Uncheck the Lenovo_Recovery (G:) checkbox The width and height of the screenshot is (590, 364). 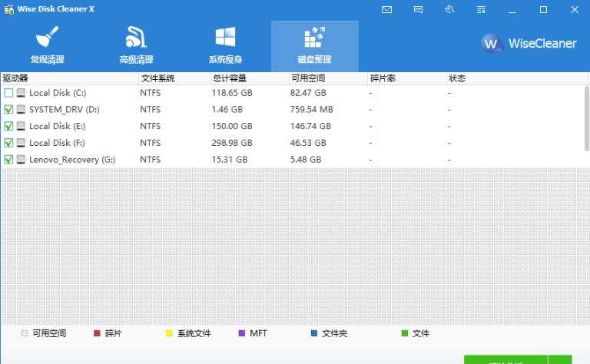[8, 160]
